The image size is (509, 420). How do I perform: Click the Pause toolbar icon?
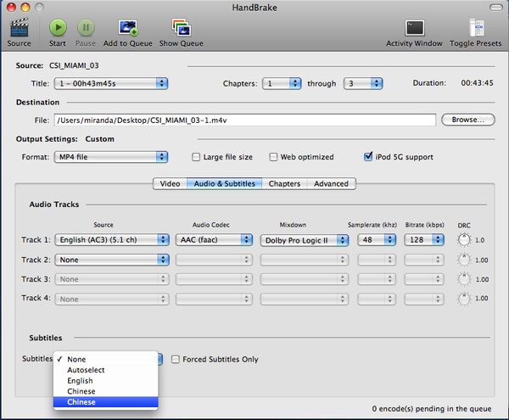pyautogui.click(x=86, y=28)
